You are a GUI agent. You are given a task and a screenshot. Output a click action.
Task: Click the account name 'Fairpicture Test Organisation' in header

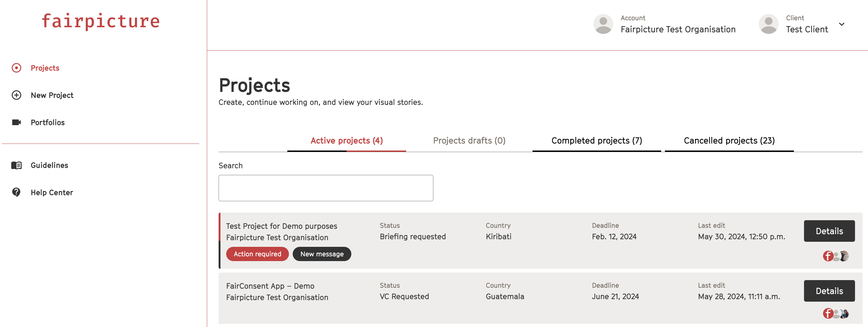click(x=678, y=29)
